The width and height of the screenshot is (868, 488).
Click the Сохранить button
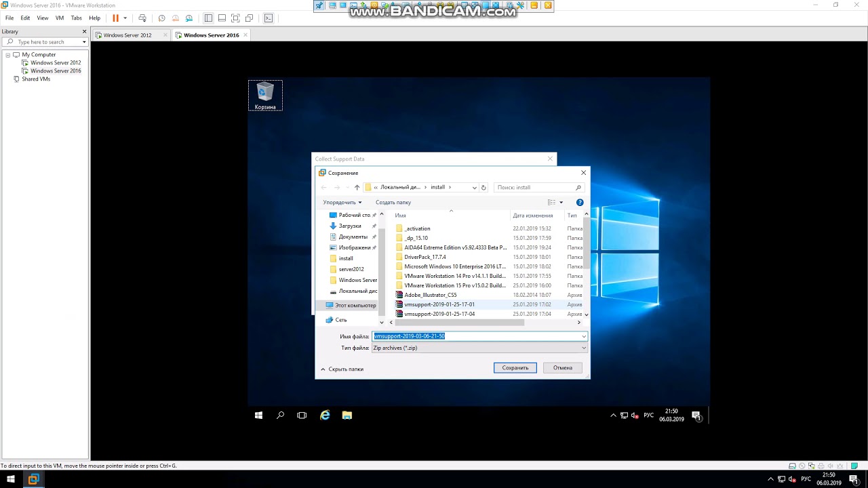coord(515,368)
